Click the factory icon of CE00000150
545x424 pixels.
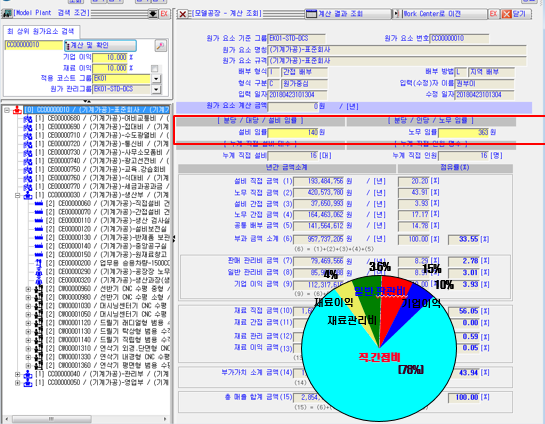coord(39,255)
